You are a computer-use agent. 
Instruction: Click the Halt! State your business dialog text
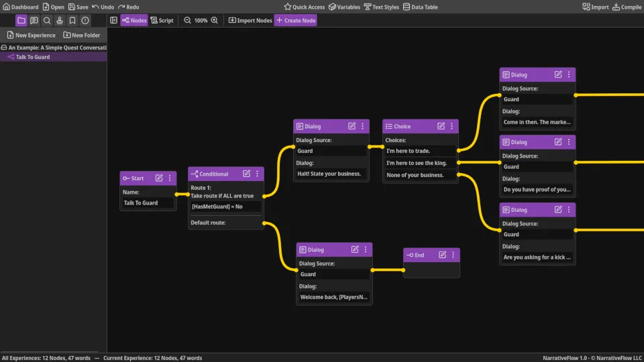pyautogui.click(x=331, y=174)
